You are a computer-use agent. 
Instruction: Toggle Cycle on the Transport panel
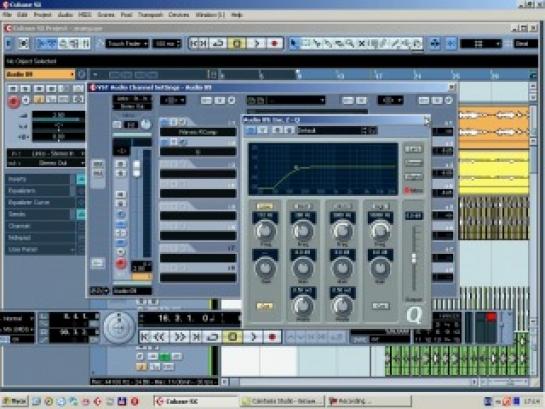(x=213, y=337)
